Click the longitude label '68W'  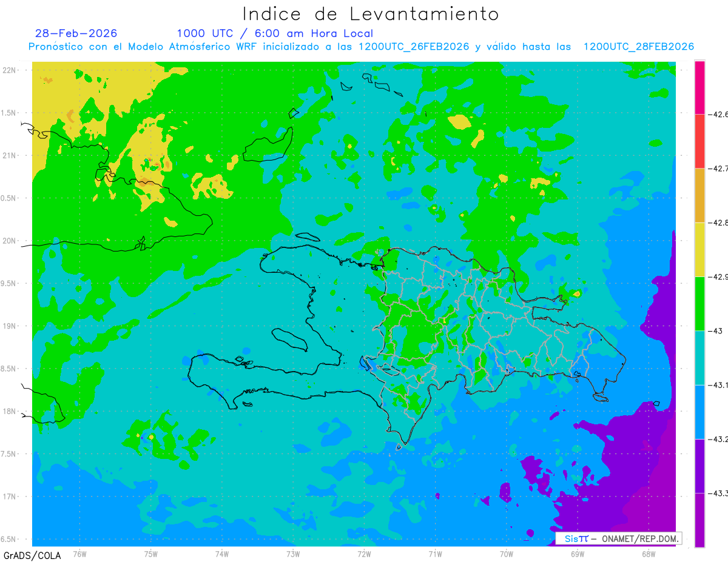click(649, 554)
